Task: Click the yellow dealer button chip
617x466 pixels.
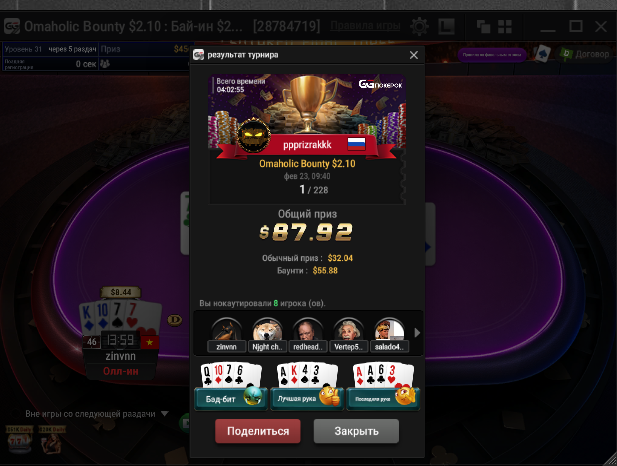Action: tap(175, 320)
